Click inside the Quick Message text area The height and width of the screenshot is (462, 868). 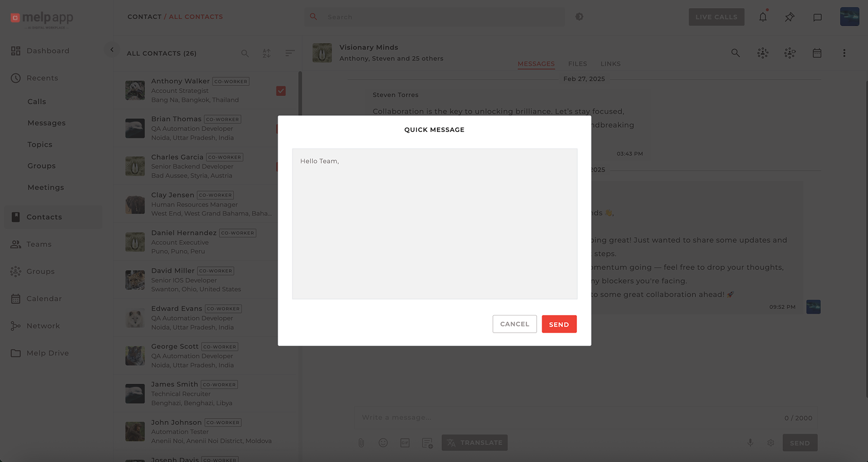tap(434, 224)
